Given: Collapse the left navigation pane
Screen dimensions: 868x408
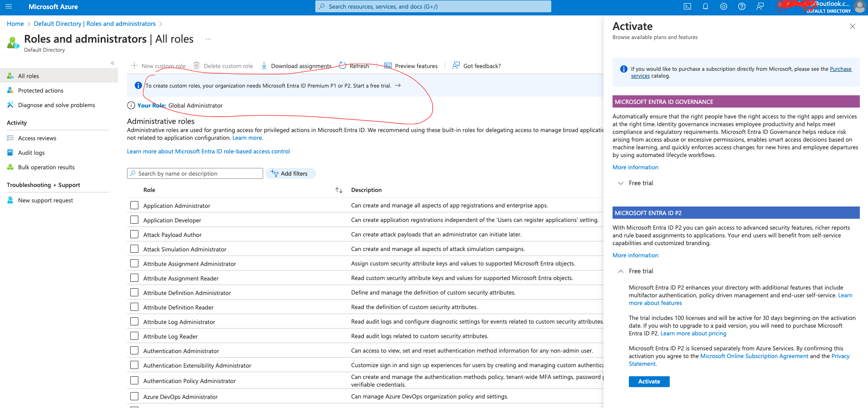Looking at the screenshot, I should click(113, 63).
